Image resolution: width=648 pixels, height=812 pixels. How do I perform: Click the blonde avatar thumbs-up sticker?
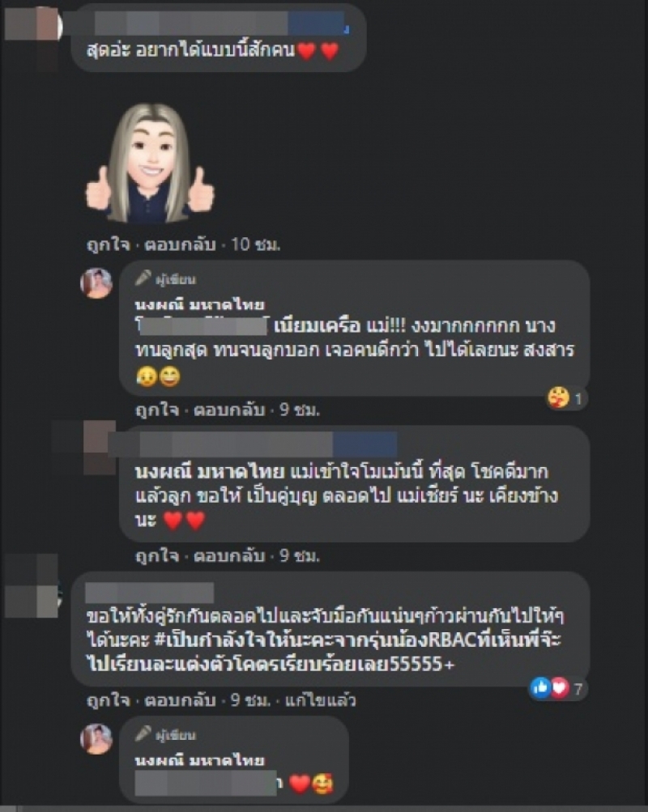point(150,163)
